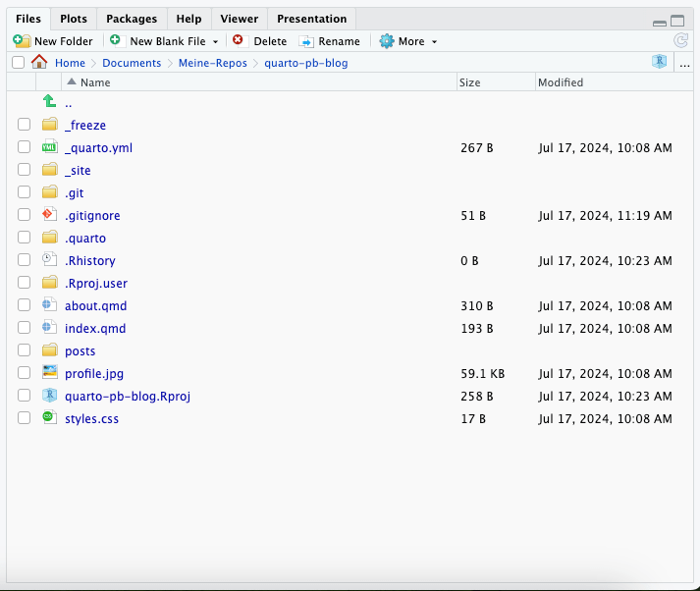Click the R cube icon of quarto-pb-blog.Rproj

[x=50, y=395]
